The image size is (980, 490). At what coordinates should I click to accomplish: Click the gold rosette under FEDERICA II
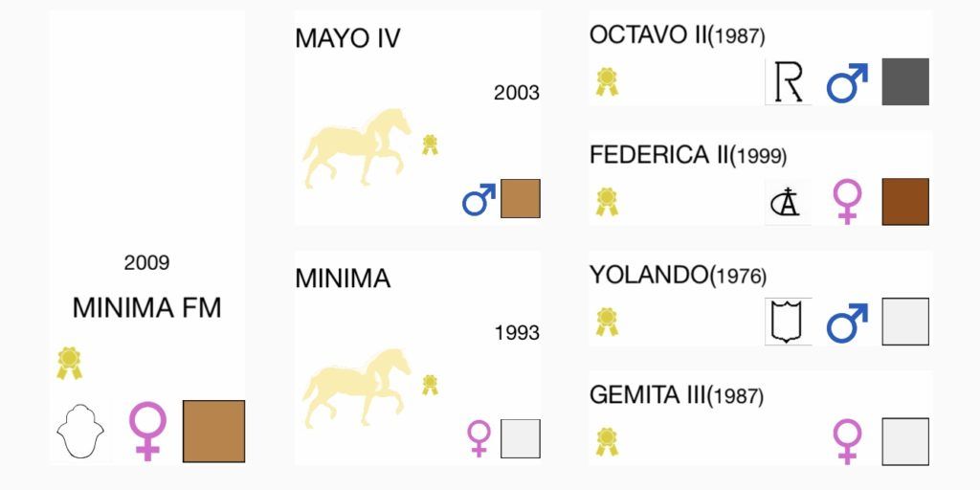pos(606,202)
